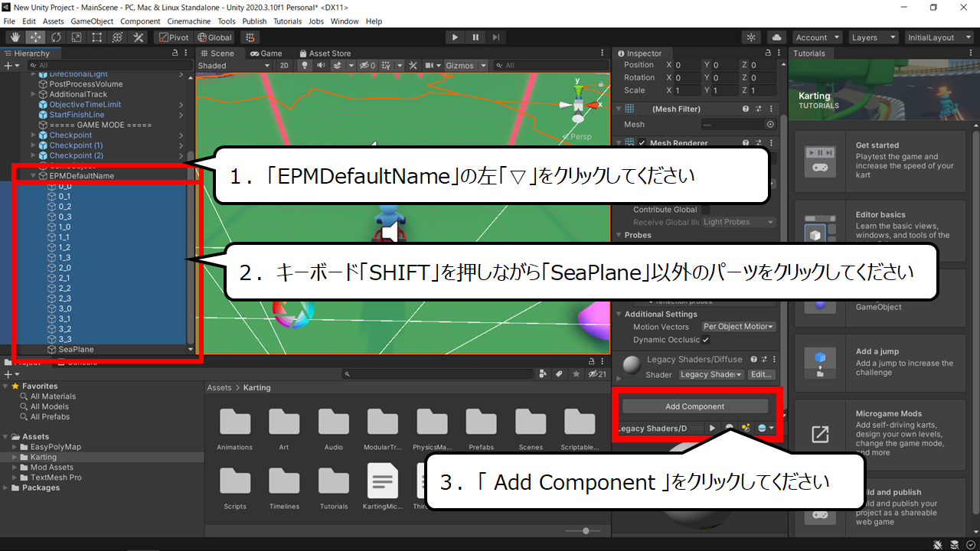This screenshot has width=980, height=551.
Task: Select the Move tool
Action: pyautogui.click(x=35, y=37)
